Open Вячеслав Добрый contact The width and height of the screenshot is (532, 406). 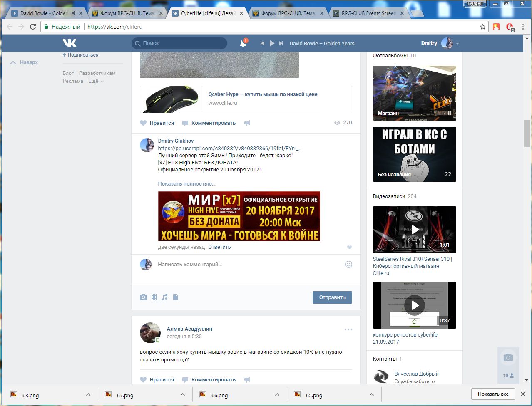pyautogui.click(x=416, y=374)
